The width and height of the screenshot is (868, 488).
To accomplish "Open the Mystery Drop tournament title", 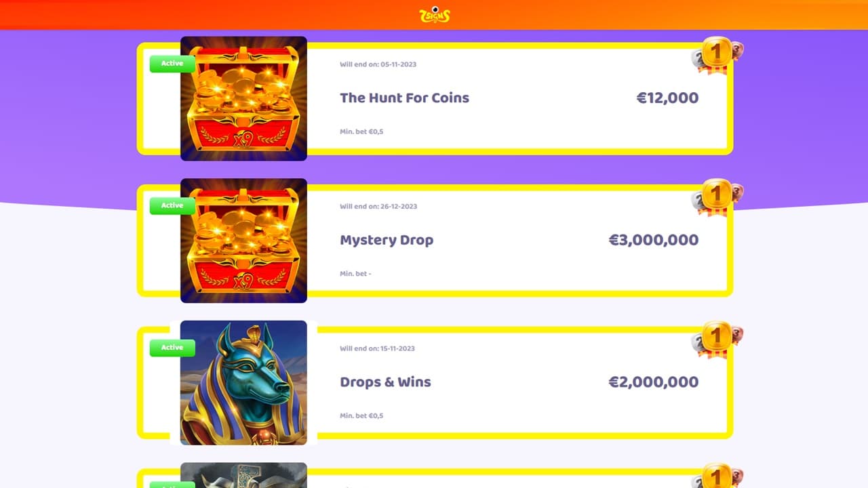I will (387, 240).
